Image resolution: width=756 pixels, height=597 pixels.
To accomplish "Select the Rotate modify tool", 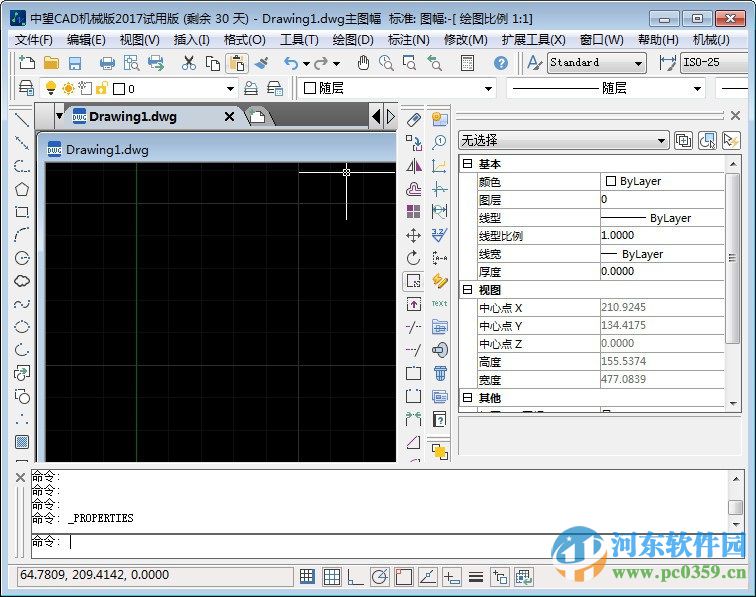I will coord(413,258).
